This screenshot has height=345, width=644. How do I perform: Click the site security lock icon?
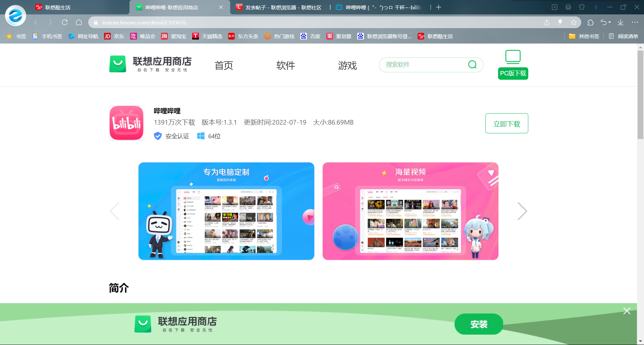(96, 22)
